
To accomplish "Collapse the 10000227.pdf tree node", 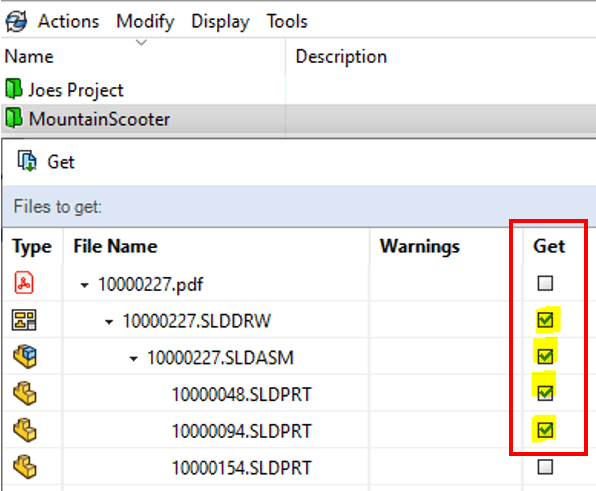I will pyautogui.click(x=84, y=285).
